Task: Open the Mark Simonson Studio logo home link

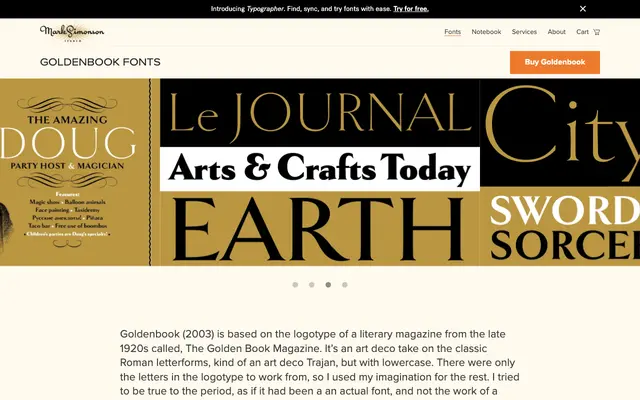Action: [x=72, y=32]
